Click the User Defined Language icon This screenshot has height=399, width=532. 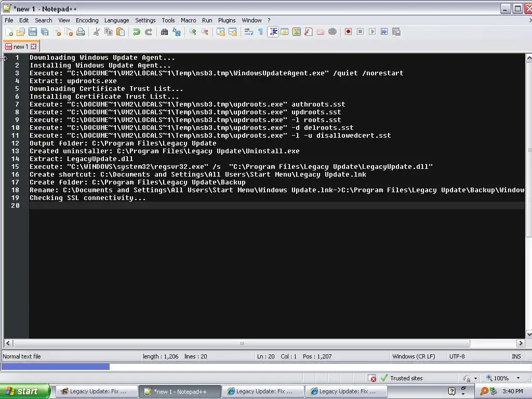point(285,32)
